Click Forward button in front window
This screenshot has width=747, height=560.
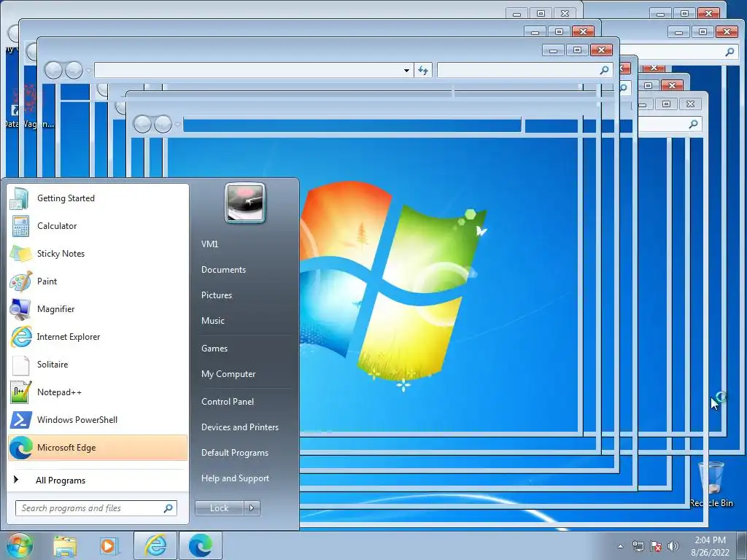click(x=74, y=71)
